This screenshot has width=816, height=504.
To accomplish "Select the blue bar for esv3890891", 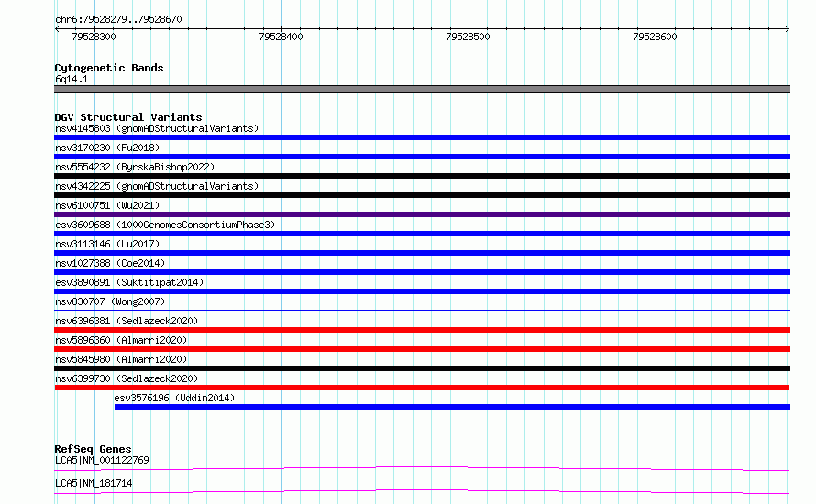I will (422, 291).
